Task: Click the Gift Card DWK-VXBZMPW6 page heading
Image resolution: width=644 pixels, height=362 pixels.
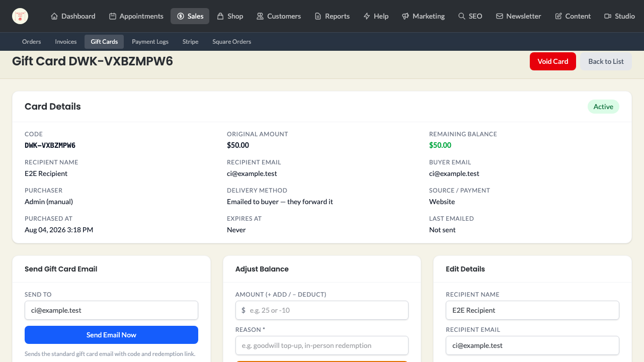Action: click(x=93, y=61)
